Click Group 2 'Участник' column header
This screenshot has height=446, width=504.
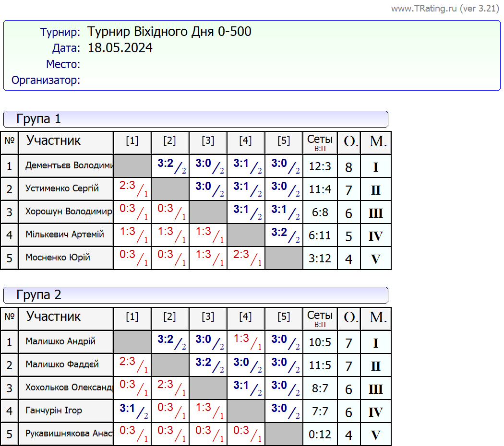53,317
